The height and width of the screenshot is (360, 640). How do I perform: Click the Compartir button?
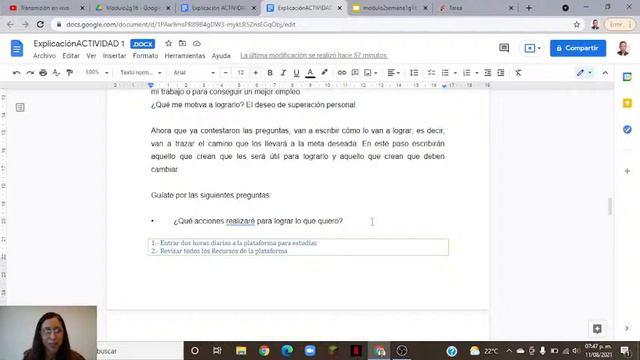(x=578, y=48)
